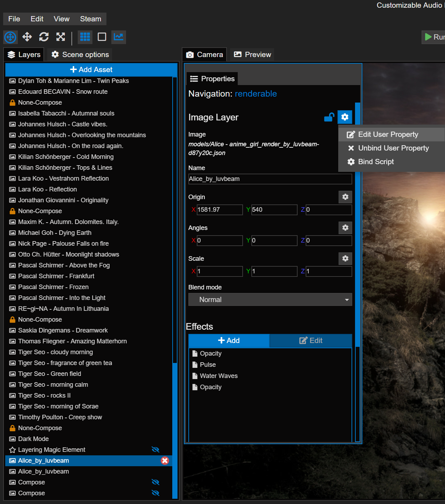Choose Bind Script from context menu
Screen dimensions: 445x504
(x=376, y=162)
